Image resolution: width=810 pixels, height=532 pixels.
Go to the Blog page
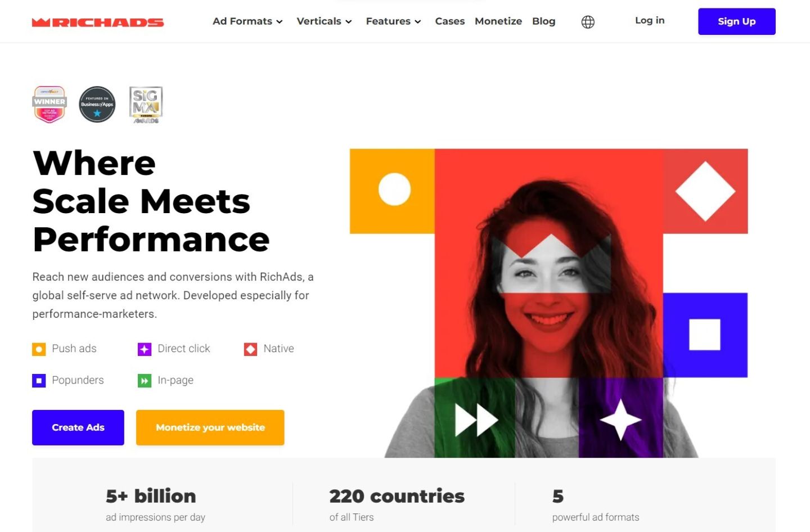tap(543, 21)
